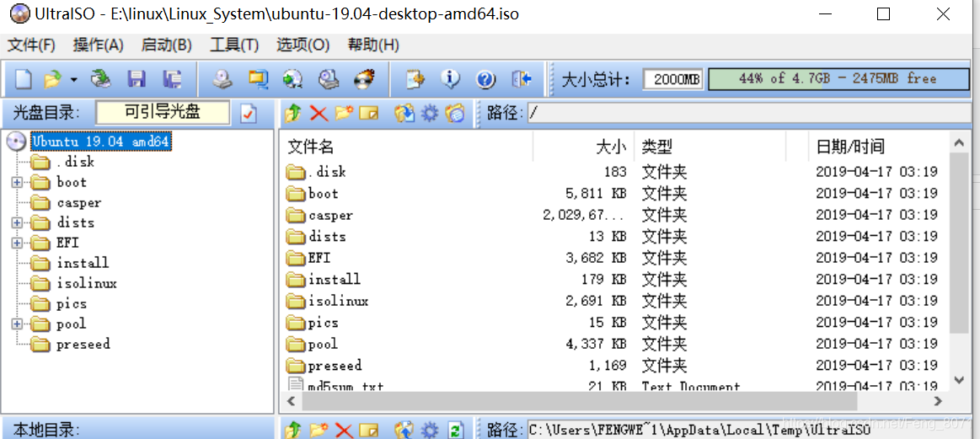
Task: Click the Exit door icon
Action: click(x=522, y=79)
